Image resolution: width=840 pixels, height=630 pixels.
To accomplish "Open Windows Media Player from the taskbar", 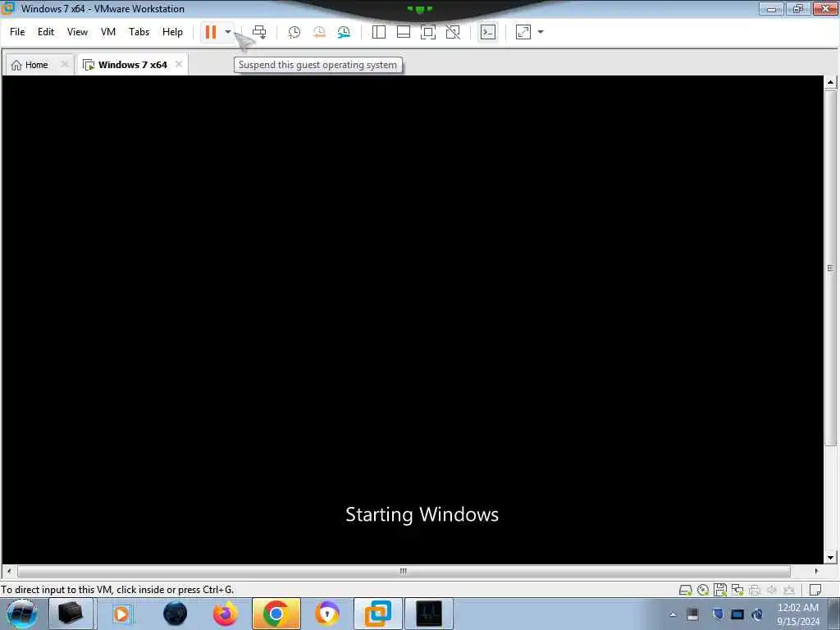I will coord(121,614).
